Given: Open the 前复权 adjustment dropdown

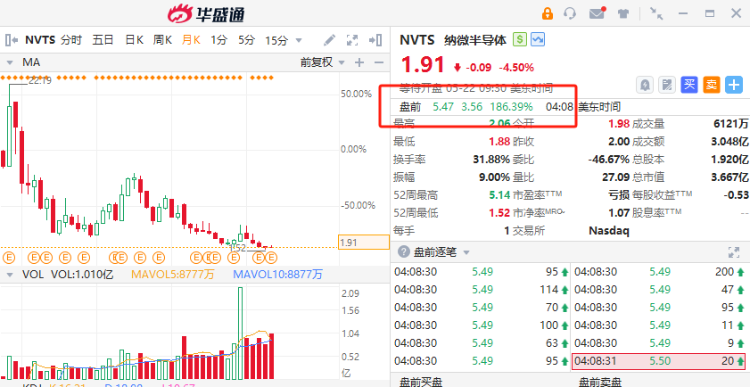Looking at the screenshot, I should coord(322,62).
